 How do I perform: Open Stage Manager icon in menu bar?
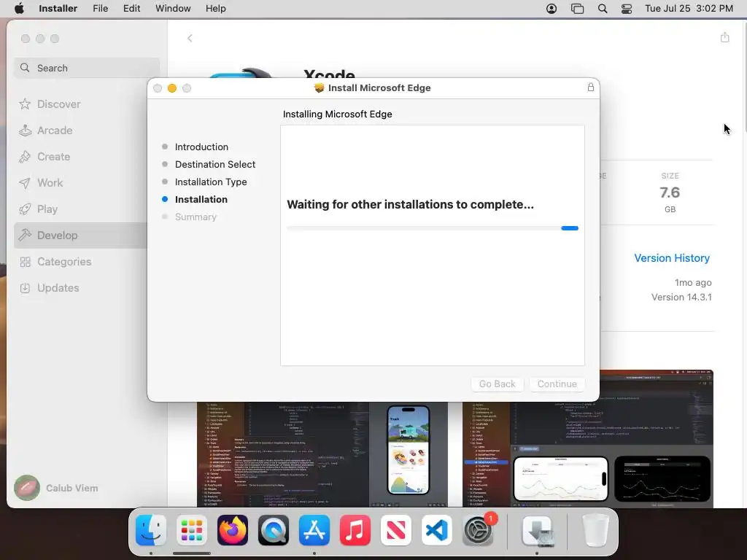(x=577, y=9)
